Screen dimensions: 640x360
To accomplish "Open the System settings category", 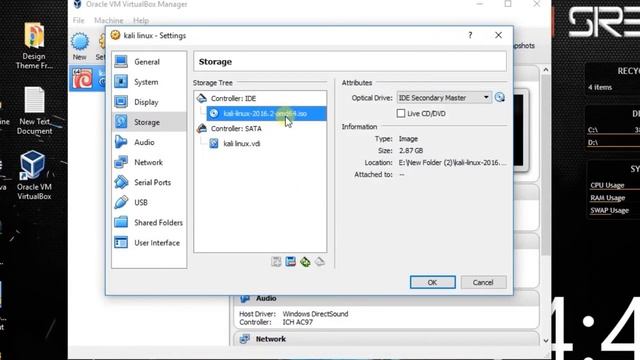I will (149, 82).
